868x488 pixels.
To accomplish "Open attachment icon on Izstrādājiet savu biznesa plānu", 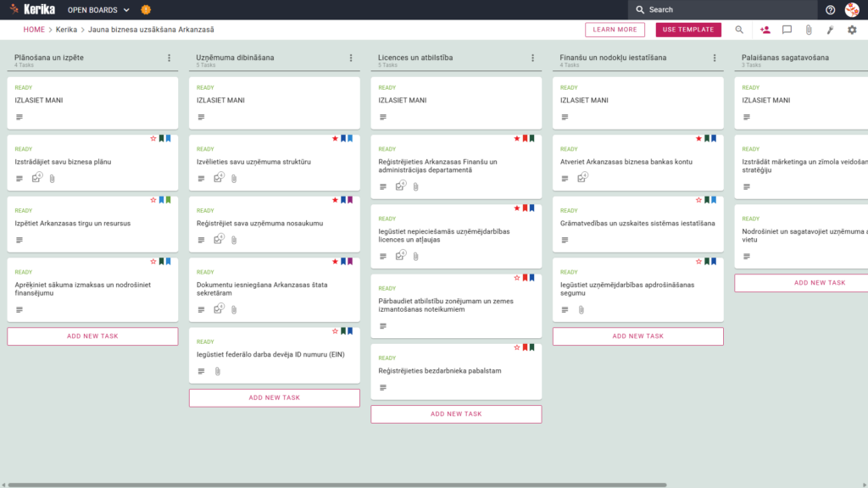I will tap(52, 179).
